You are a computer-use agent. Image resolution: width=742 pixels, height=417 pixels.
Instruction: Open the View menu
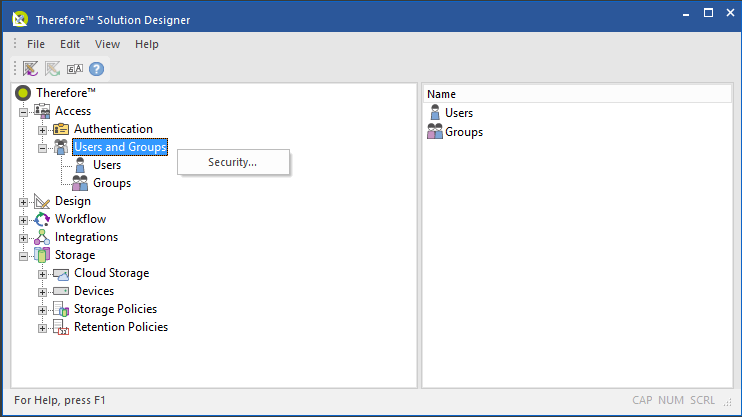pyautogui.click(x=107, y=44)
